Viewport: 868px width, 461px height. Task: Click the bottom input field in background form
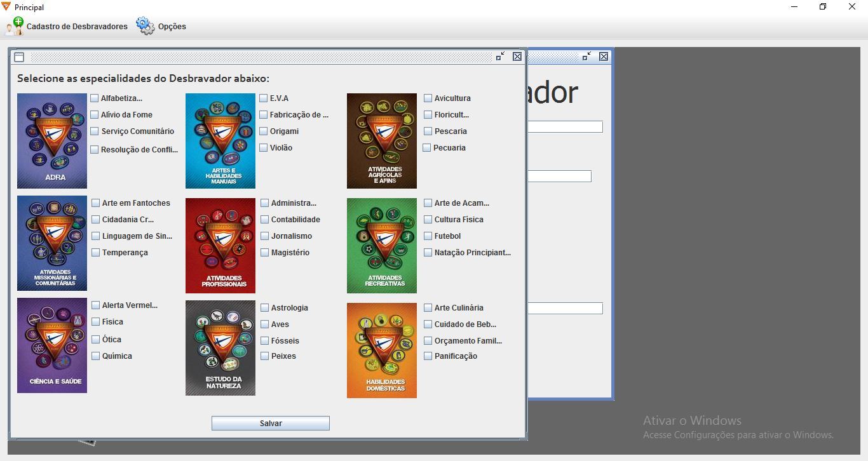point(565,309)
